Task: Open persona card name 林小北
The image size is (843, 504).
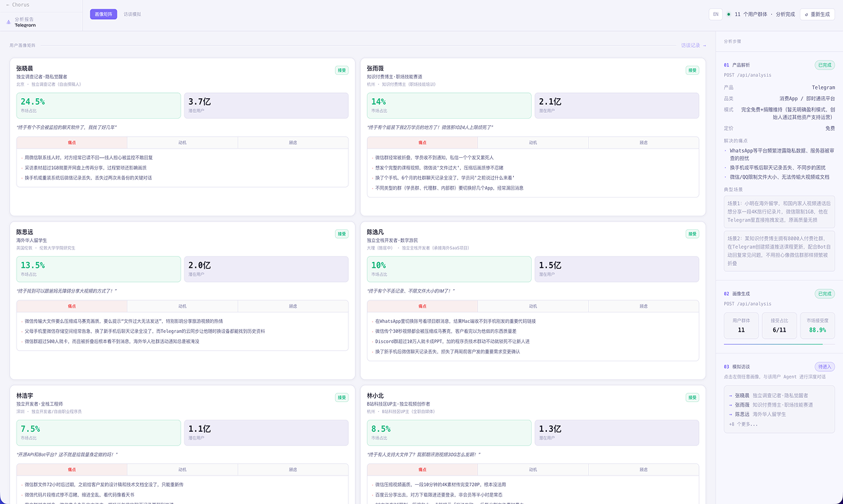Action: pyautogui.click(x=375, y=396)
